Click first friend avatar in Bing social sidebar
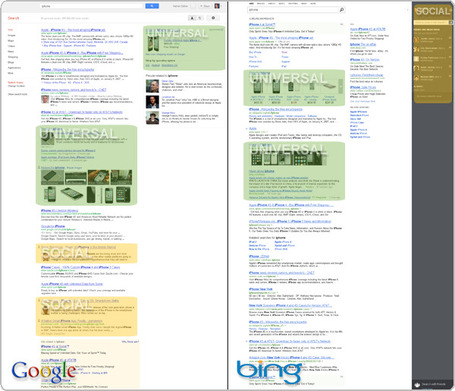Image resolution: width=455 pixels, height=391 pixels. coord(416,40)
